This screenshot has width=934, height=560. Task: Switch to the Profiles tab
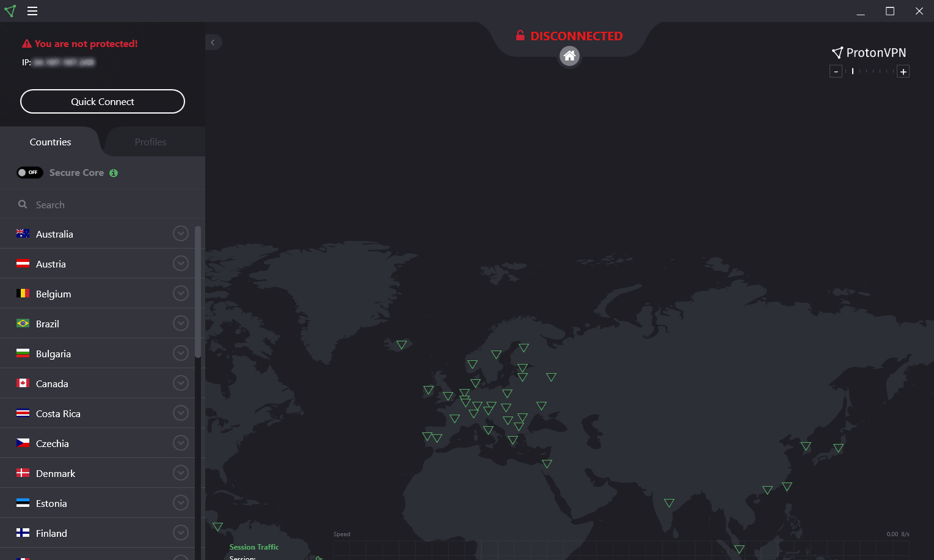(x=150, y=142)
